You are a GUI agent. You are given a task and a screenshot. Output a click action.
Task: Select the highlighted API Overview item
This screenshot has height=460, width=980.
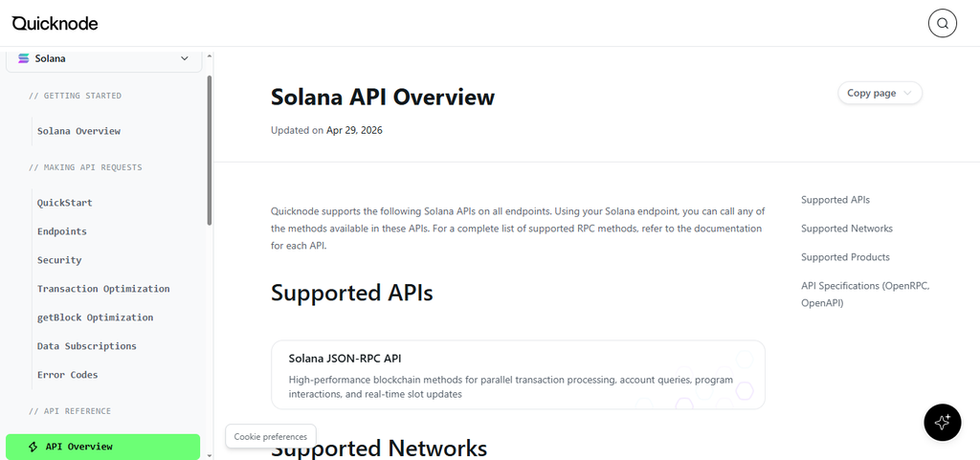pos(103,447)
